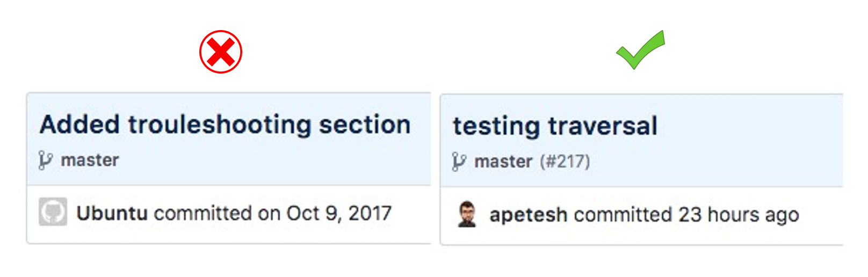Open pull request #217 link
868x277 pixels.
point(565,162)
